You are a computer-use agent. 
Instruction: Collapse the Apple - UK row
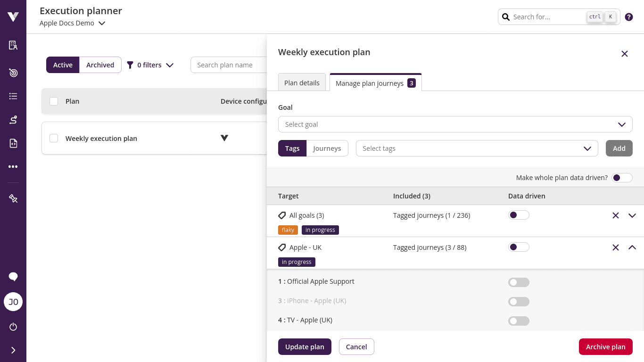point(632,247)
